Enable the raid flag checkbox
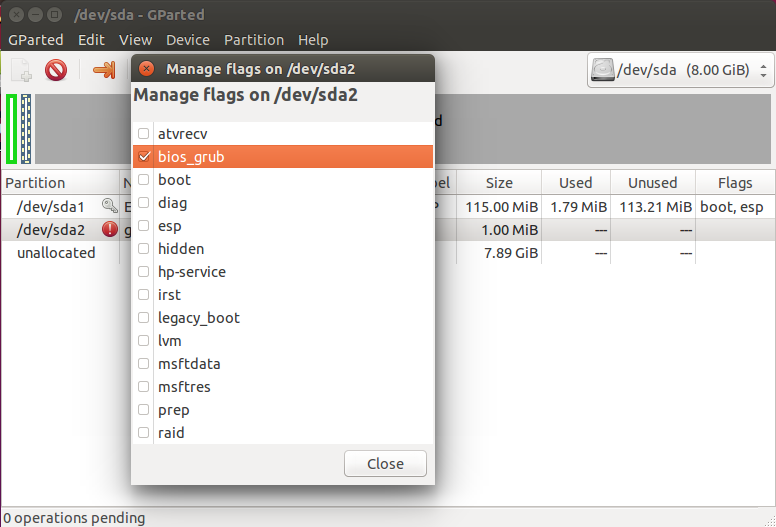Viewport: 776px width, 527px height. pos(145,433)
